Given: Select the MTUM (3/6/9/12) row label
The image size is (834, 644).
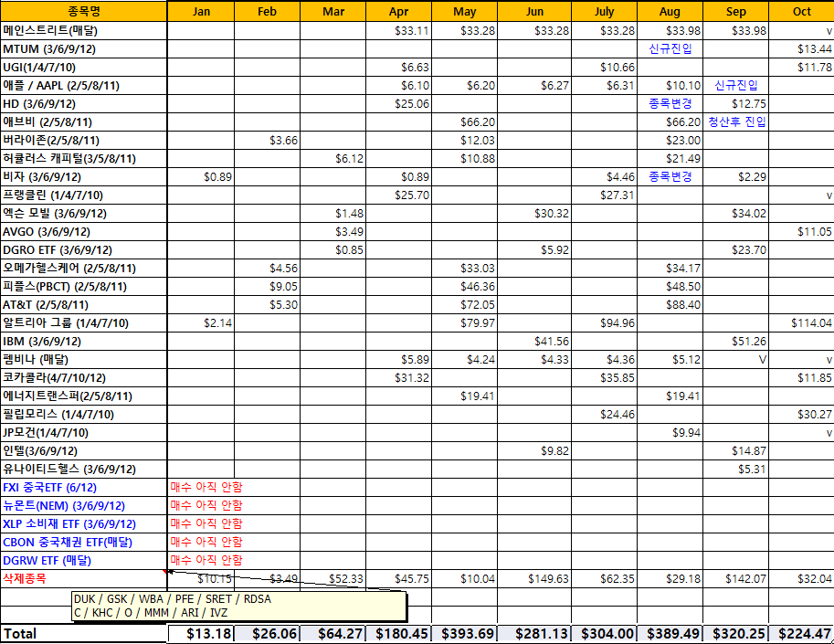Looking at the screenshot, I should click(x=84, y=49).
